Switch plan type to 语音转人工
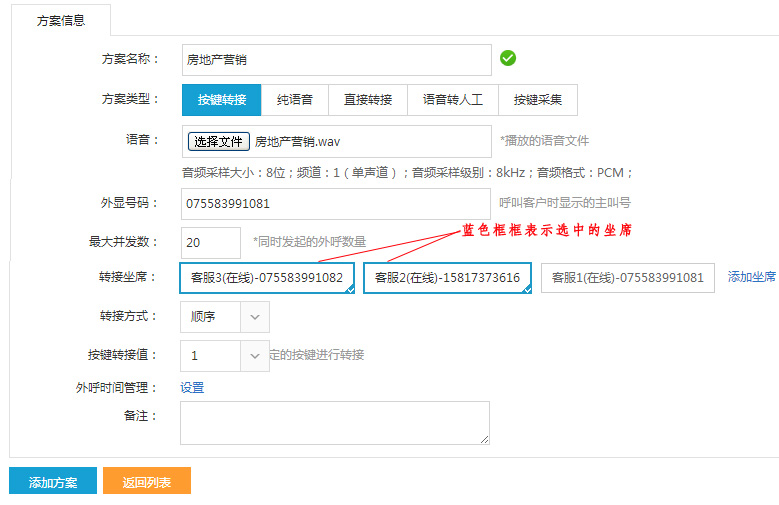 click(x=453, y=100)
